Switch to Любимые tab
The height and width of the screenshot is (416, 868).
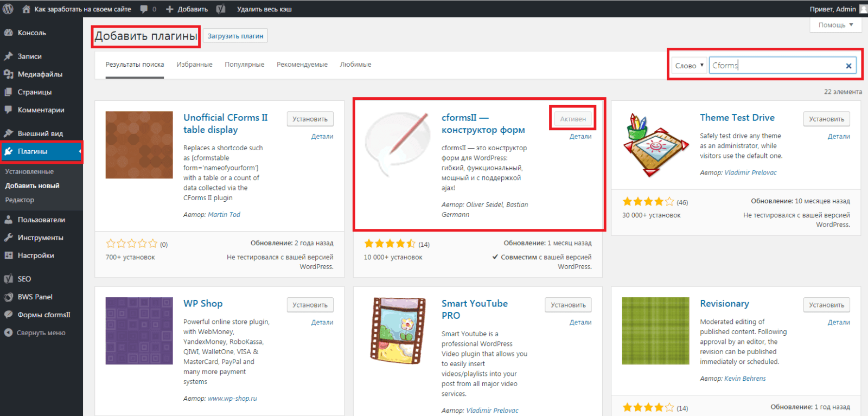coord(356,65)
